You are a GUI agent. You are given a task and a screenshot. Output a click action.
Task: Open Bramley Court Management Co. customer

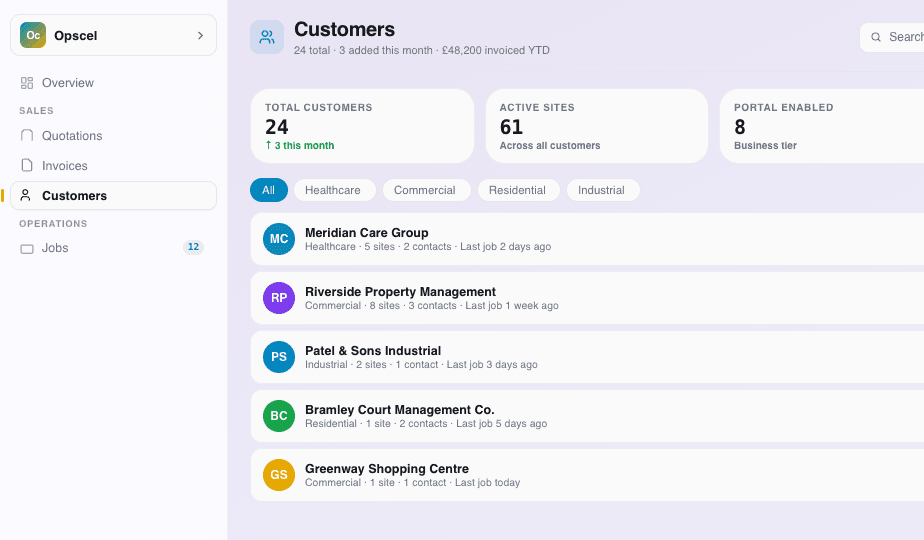587,416
